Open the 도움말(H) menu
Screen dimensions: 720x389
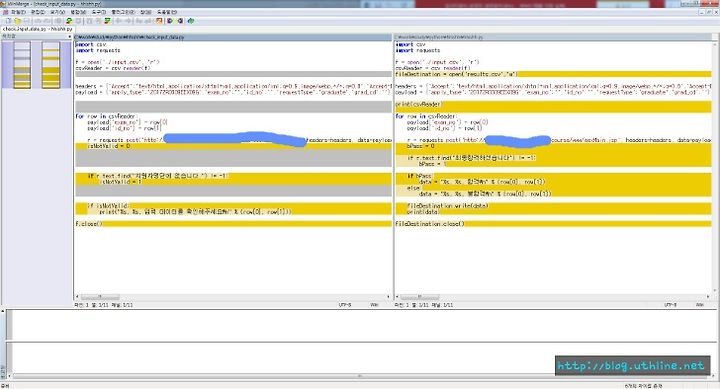coord(167,12)
